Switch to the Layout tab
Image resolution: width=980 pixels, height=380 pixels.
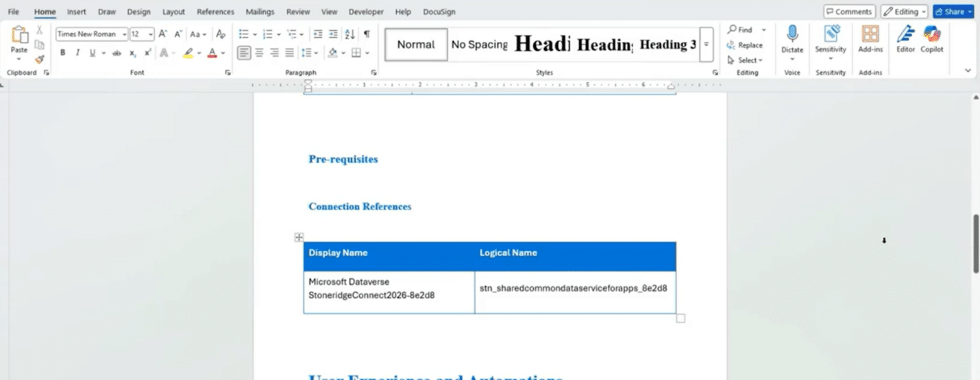tap(174, 12)
